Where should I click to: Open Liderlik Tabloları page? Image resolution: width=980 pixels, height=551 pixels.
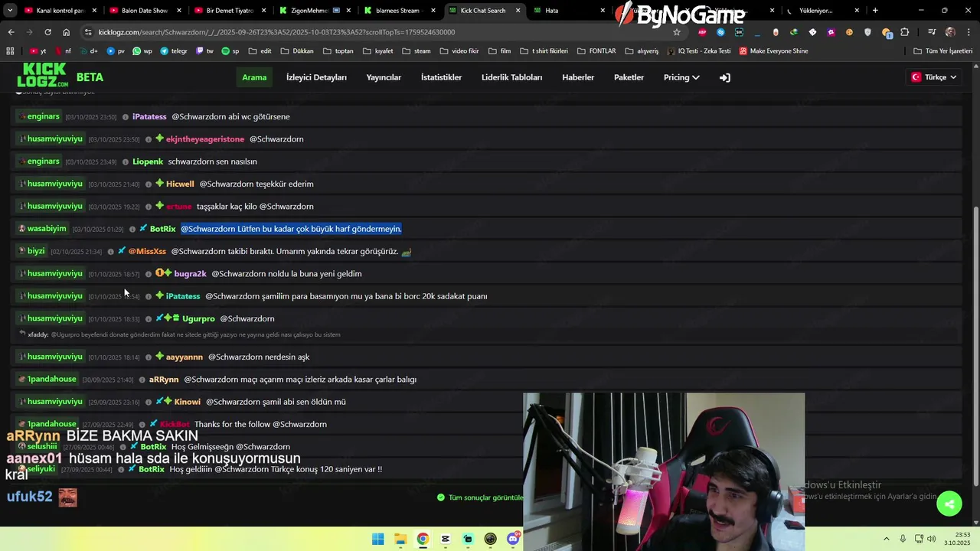(511, 77)
